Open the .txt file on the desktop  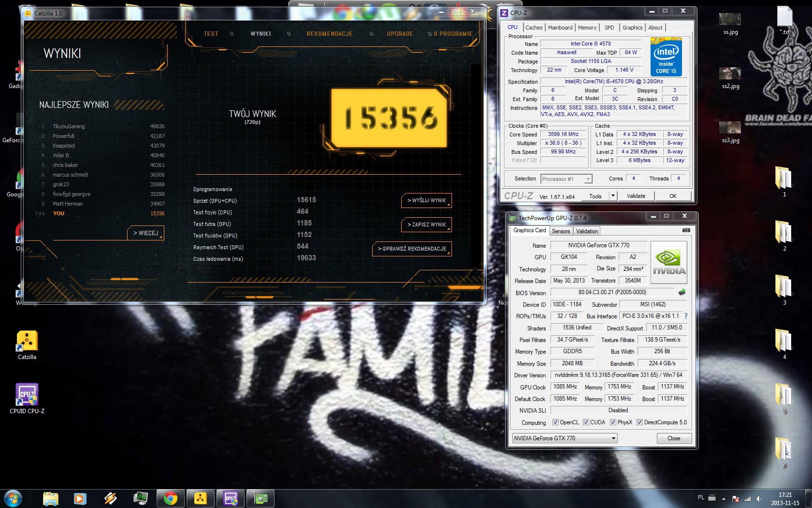(x=784, y=20)
